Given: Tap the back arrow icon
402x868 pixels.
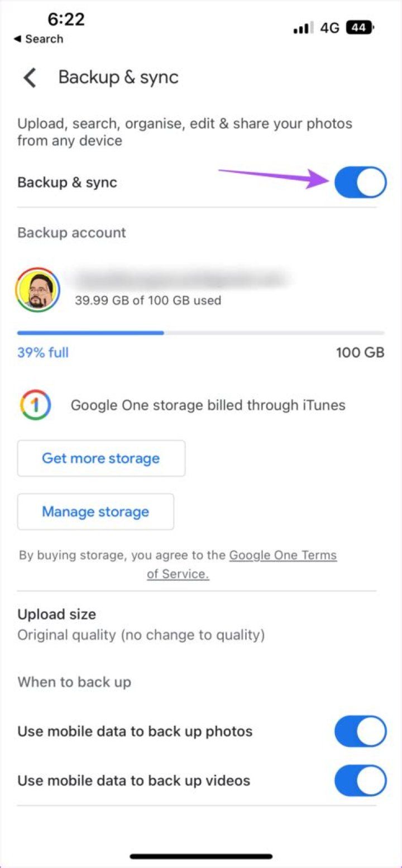Looking at the screenshot, I should pyautogui.click(x=30, y=78).
